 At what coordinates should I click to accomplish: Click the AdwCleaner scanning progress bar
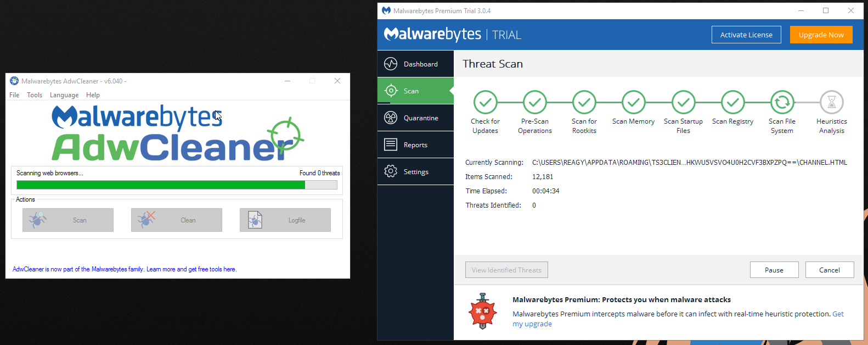pos(177,185)
